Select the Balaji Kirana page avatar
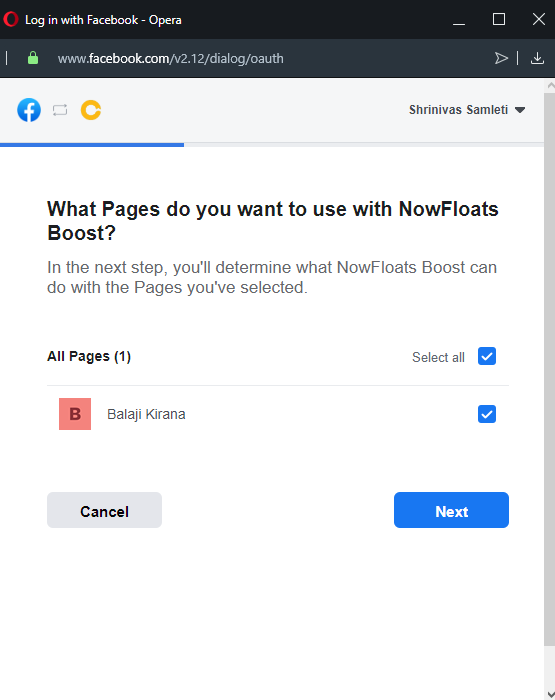Screen dimensions: 555x700 coord(75,414)
